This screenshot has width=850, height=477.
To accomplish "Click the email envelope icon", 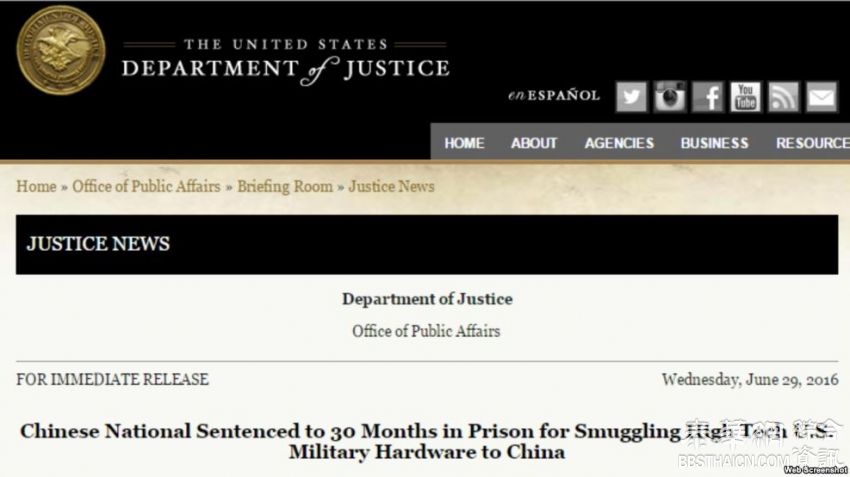I will tap(822, 96).
